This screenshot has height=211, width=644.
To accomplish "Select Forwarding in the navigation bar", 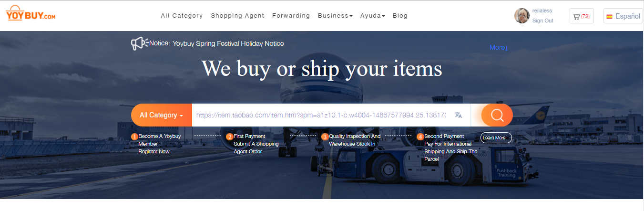I will point(291,16).
